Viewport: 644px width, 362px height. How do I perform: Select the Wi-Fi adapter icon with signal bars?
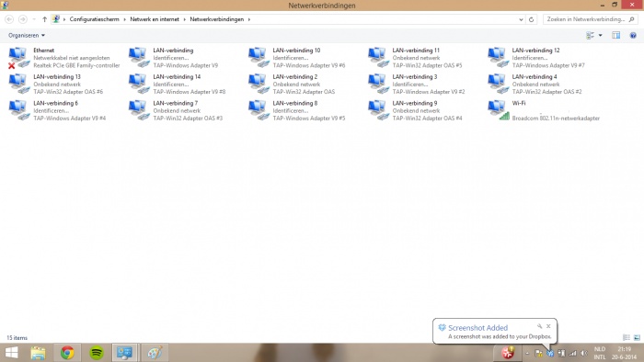click(x=499, y=110)
